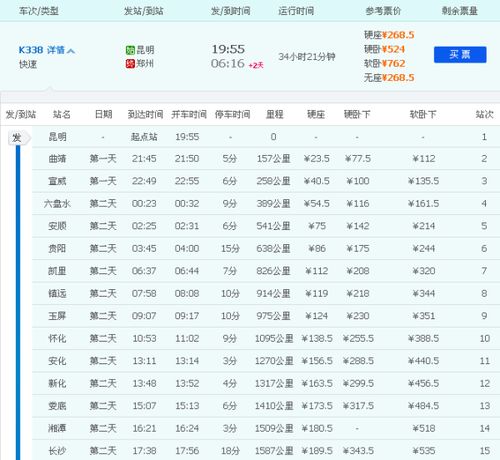Click station name 凯里
The image size is (500, 460).
(x=57, y=271)
